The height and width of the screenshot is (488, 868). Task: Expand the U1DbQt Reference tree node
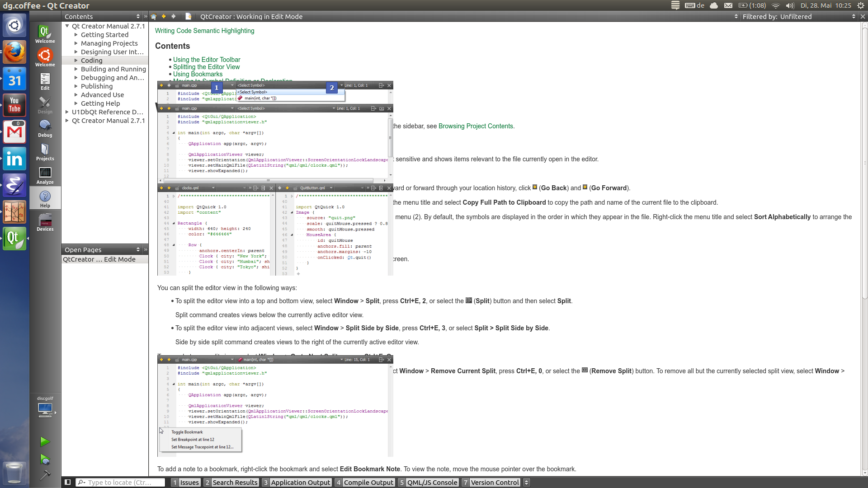pos(67,112)
